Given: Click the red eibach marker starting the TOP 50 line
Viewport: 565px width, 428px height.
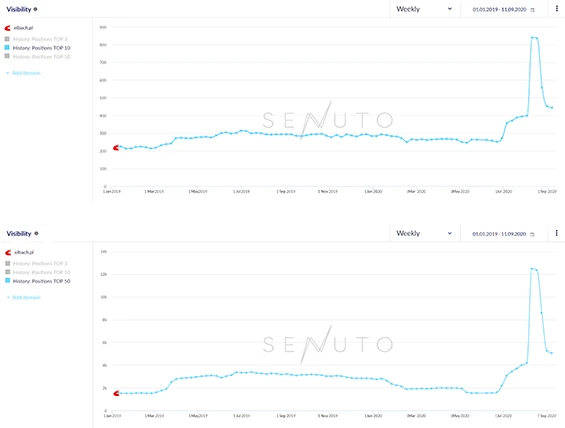Looking at the screenshot, I should coord(116,393).
